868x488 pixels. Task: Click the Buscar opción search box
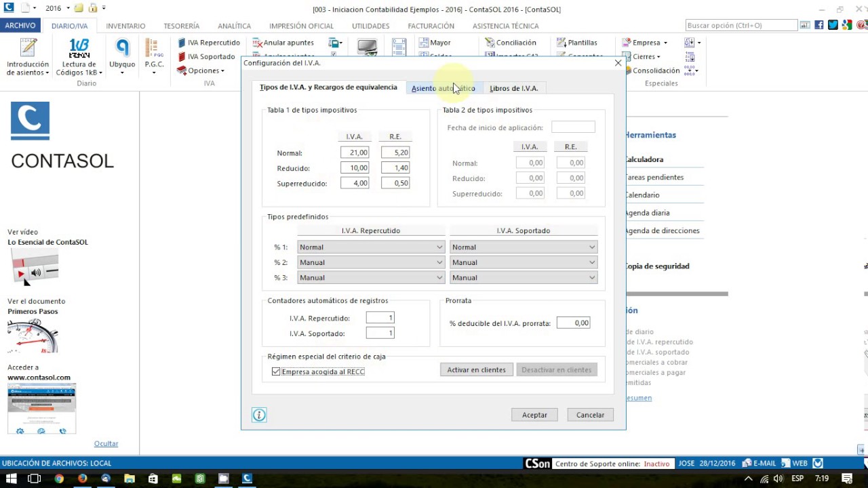click(x=741, y=25)
